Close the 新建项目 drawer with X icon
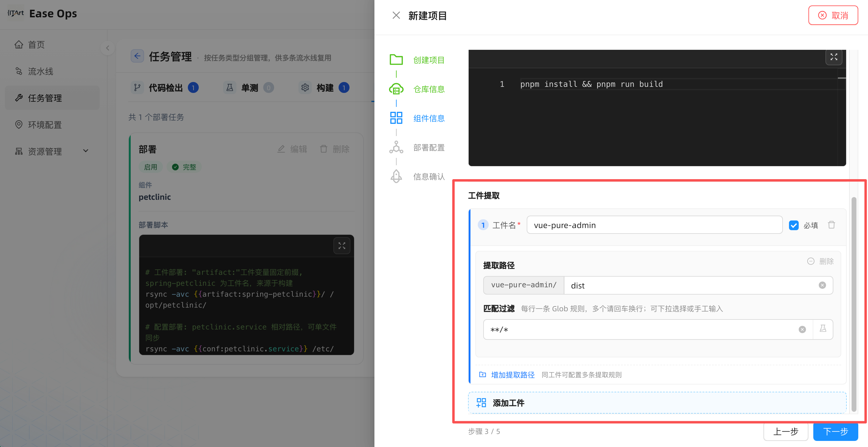 pos(396,15)
